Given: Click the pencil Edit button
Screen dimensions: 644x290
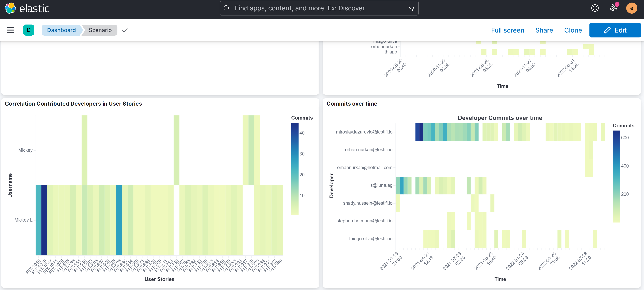Looking at the screenshot, I should tap(615, 30).
